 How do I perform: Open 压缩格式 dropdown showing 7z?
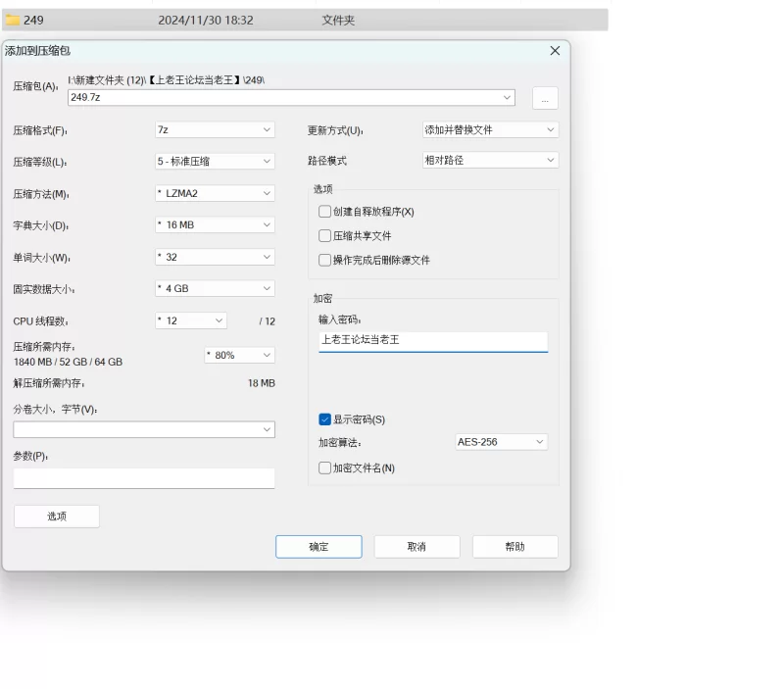tap(215, 130)
